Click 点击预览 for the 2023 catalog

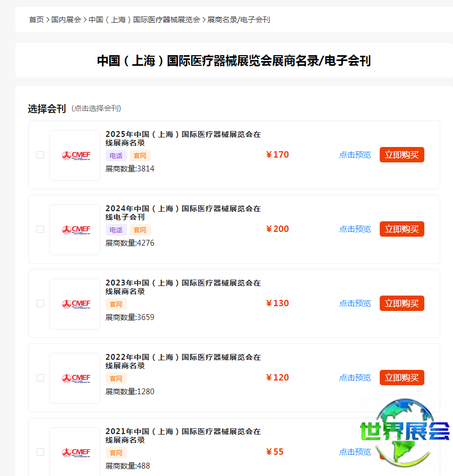point(355,304)
